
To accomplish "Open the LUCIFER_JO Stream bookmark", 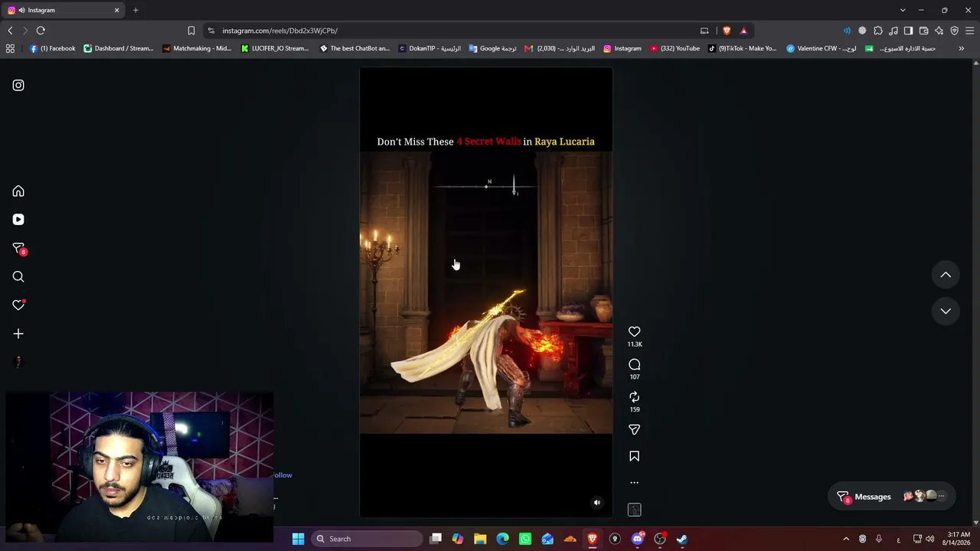I will pyautogui.click(x=275, y=48).
